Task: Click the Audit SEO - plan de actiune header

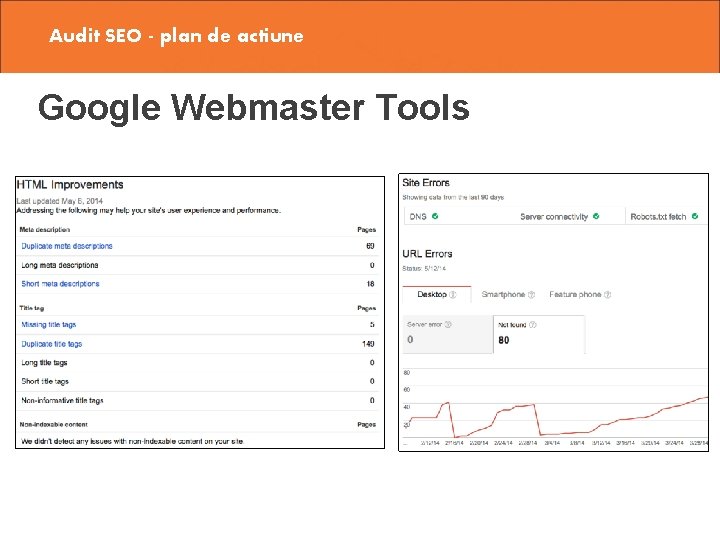Action: [176, 35]
